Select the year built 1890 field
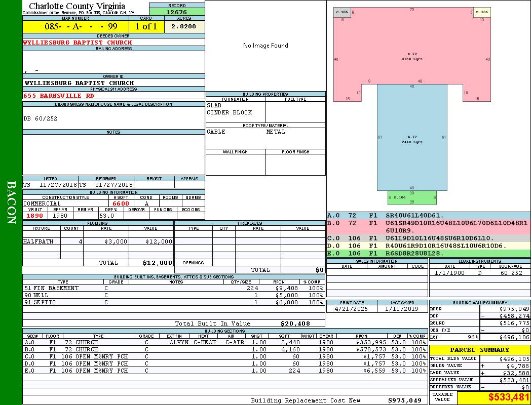532x405 pixels. point(35,216)
